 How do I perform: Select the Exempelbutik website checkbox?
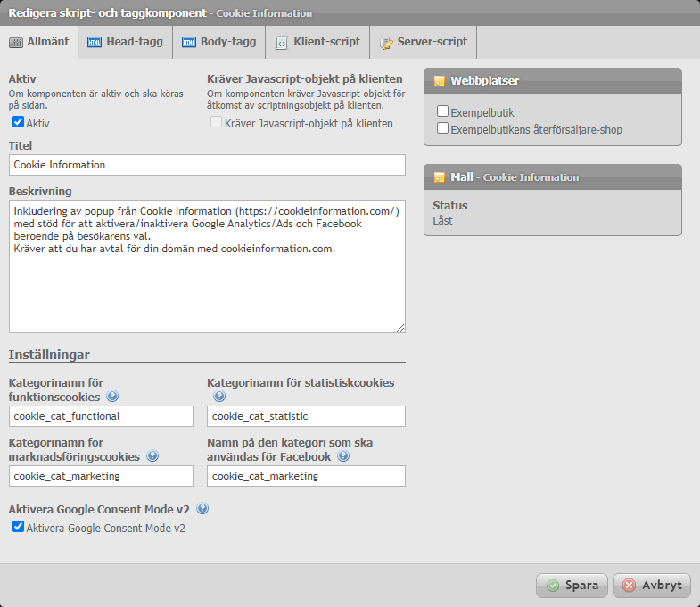click(442, 112)
